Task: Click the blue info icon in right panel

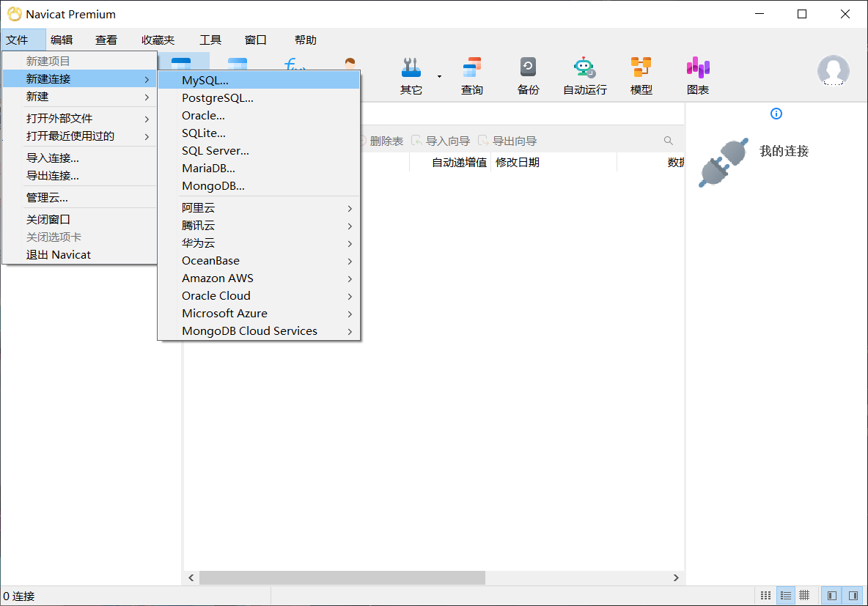Action: point(776,114)
